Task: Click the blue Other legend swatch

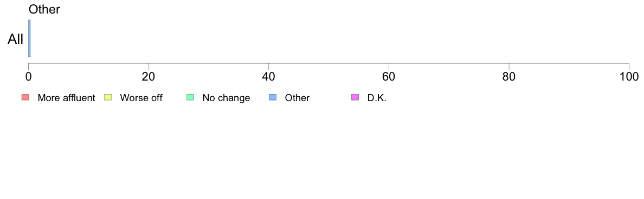Action: click(273, 97)
